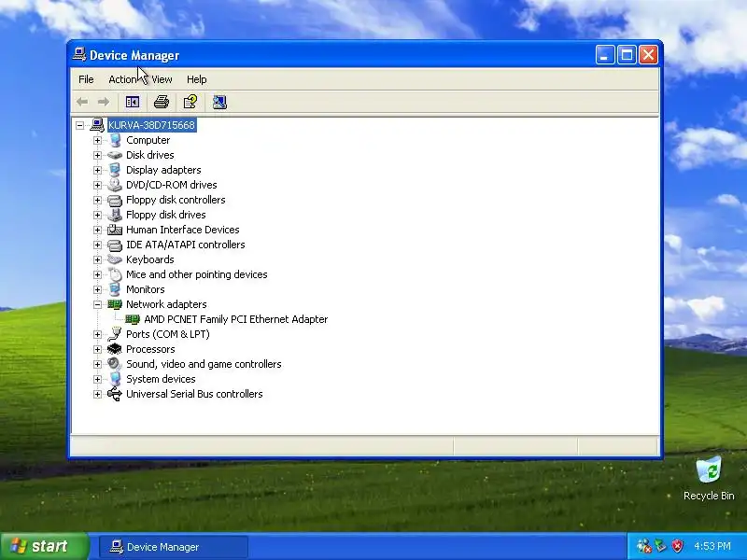747x560 pixels.
Task: Expand the DVD/CD-ROM drives category
Action: click(x=98, y=185)
